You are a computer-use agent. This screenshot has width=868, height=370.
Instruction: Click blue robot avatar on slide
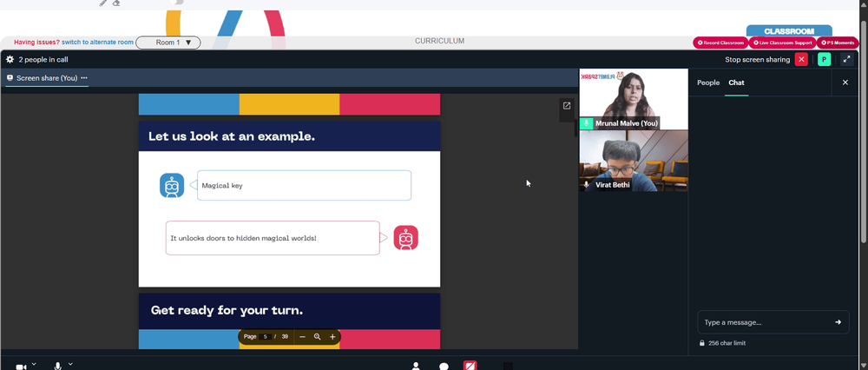coord(172,186)
